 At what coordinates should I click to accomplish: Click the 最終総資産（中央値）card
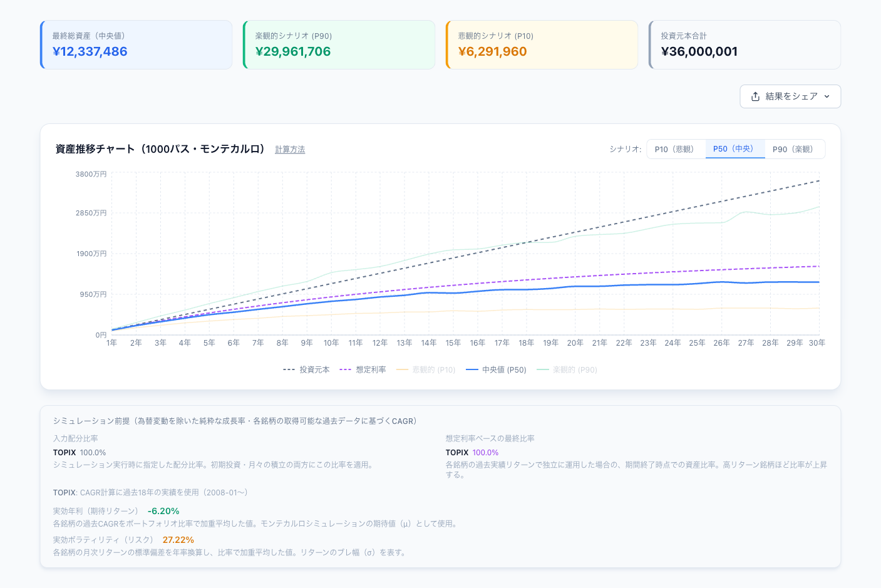point(137,44)
